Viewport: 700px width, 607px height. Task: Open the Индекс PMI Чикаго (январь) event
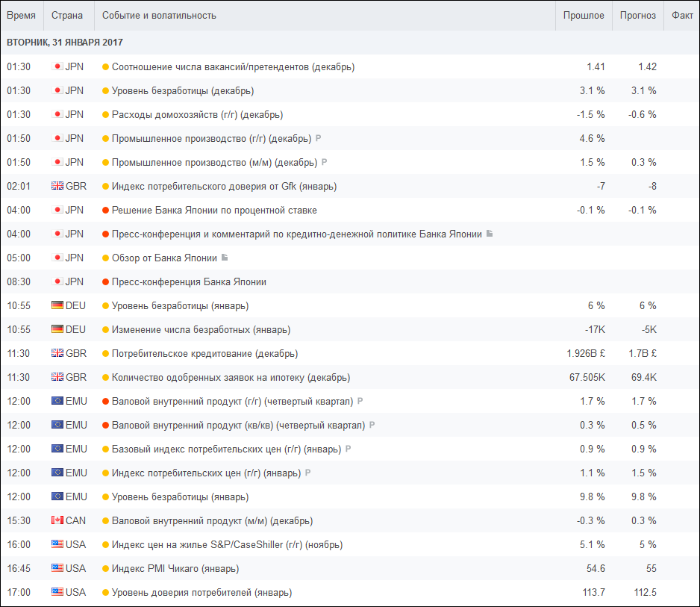coord(175,569)
